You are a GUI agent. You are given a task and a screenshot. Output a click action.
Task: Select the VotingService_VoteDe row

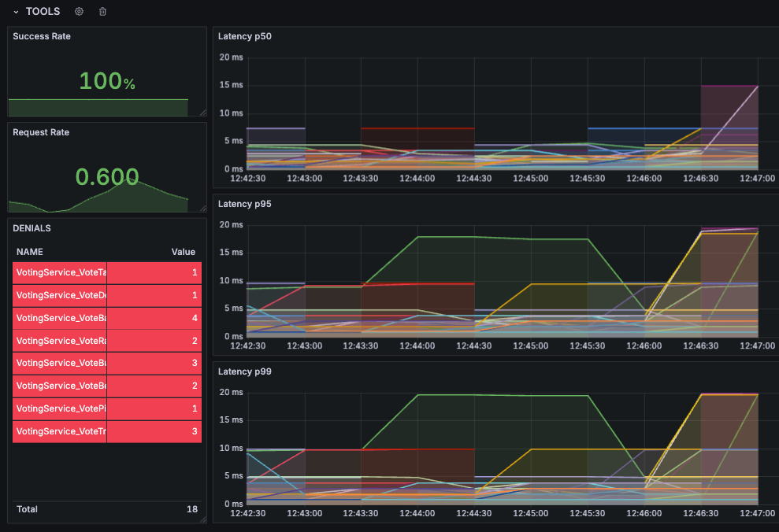107,295
